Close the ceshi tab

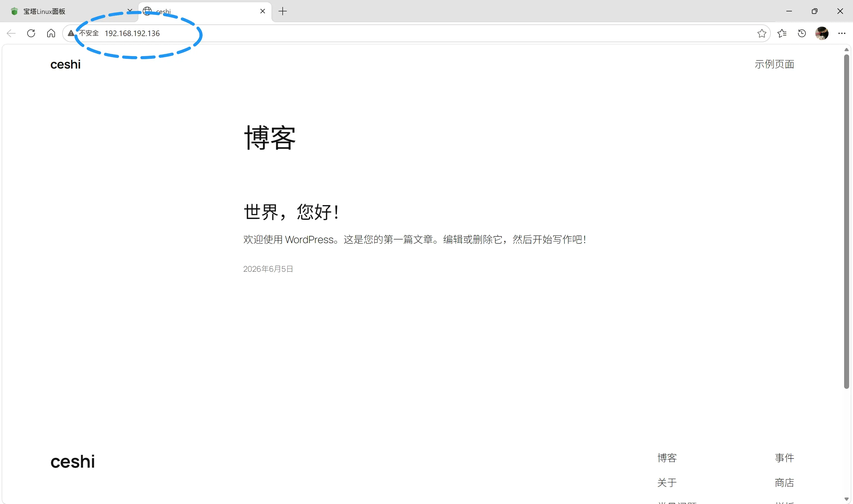tap(263, 11)
